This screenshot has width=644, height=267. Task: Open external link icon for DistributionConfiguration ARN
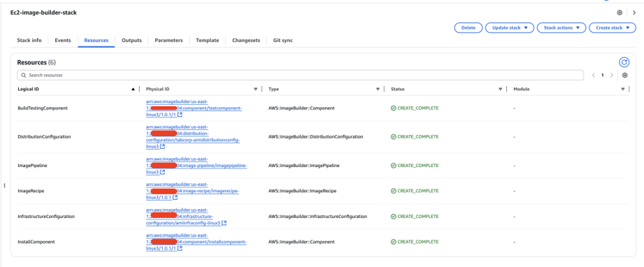(x=163, y=146)
